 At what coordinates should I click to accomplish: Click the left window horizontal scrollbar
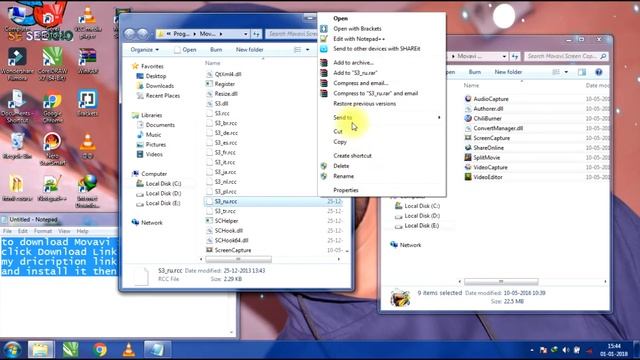[x=238, y=259]
